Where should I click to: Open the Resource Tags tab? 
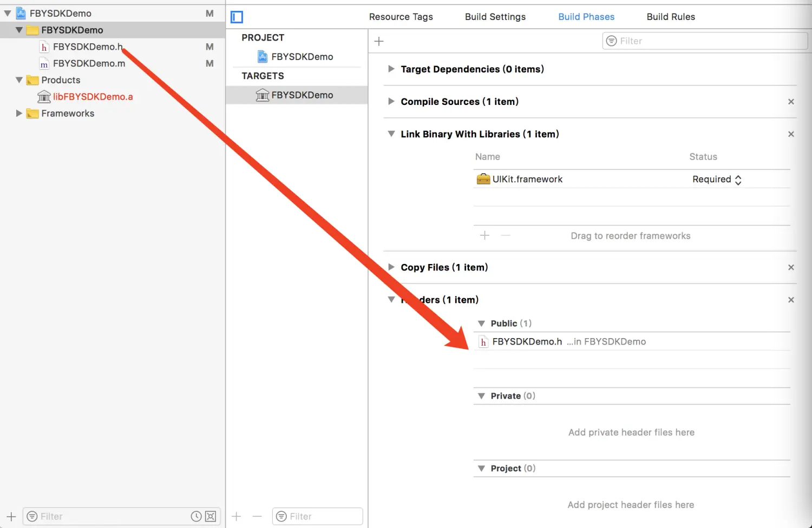coord(401,17)
